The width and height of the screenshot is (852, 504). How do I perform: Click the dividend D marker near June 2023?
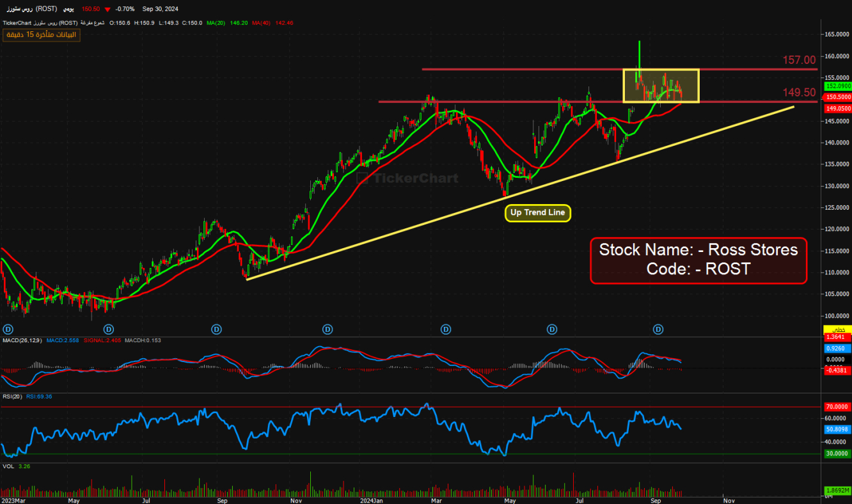click(109, 329)
